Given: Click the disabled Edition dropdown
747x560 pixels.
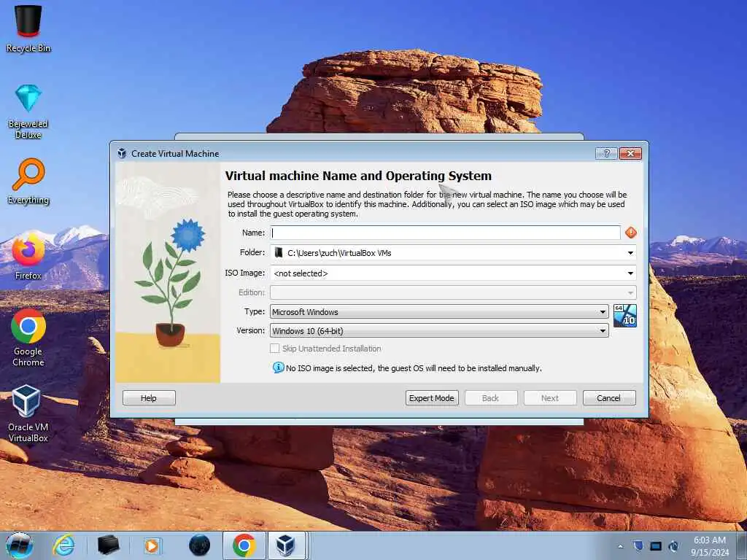Looking at the screenshot, I should 453,292.
